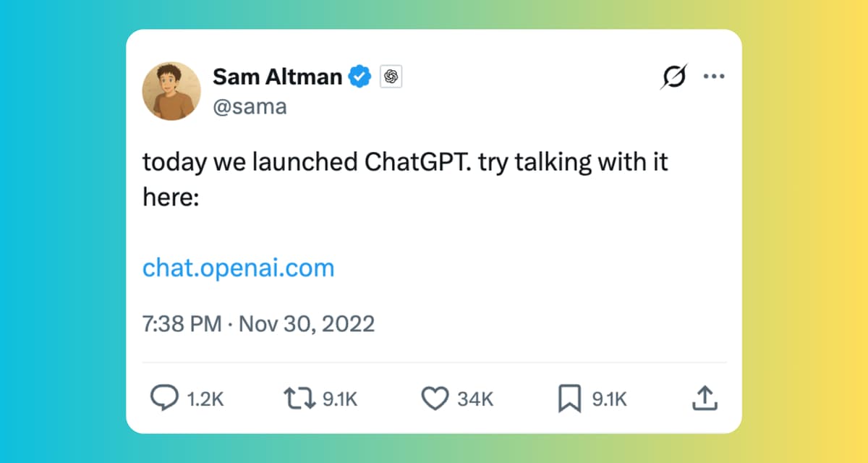Open the chat.openai.com link
The width and height of the screenshot is (868, 463).
(238, 268)
